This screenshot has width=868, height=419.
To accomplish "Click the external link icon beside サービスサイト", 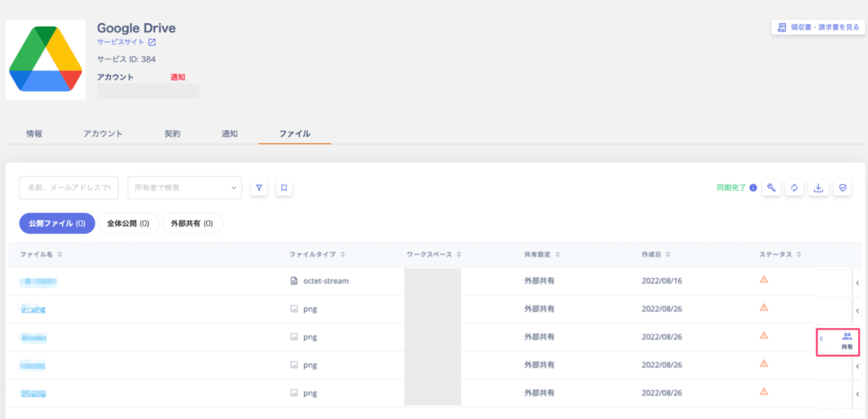I will [152, 42].
